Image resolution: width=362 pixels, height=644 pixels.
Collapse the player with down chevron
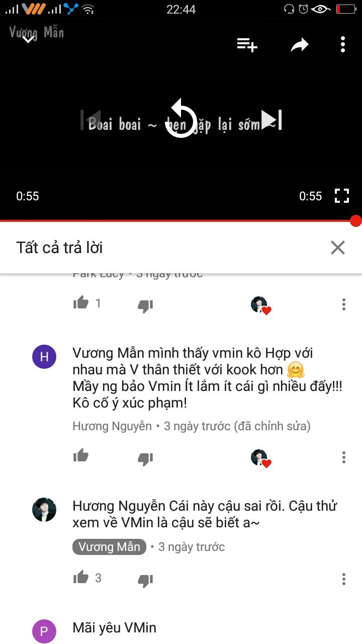[29, 38]
